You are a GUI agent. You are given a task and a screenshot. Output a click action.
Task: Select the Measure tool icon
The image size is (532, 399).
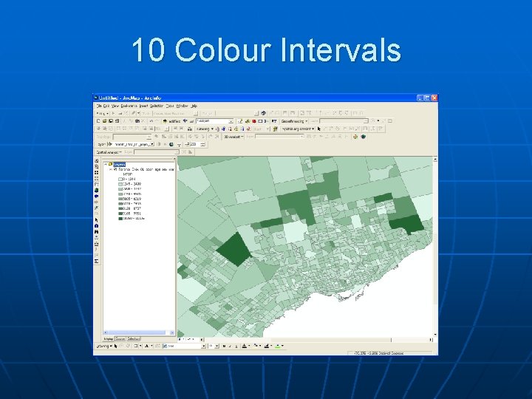(x=97, y=243)
